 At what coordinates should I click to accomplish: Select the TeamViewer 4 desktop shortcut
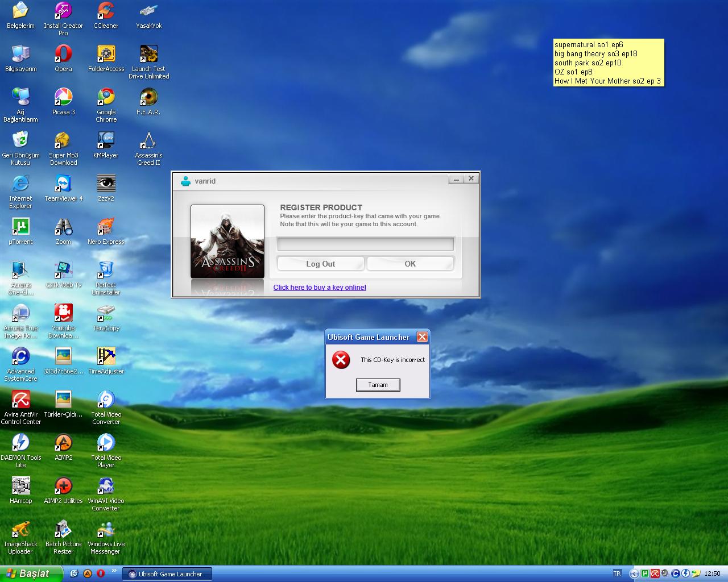63,188
